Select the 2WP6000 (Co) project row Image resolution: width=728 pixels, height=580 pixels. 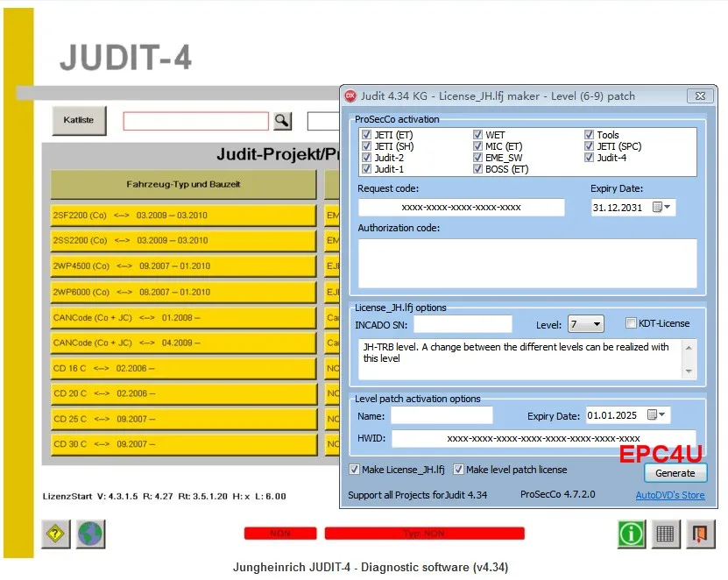point(183,292)
